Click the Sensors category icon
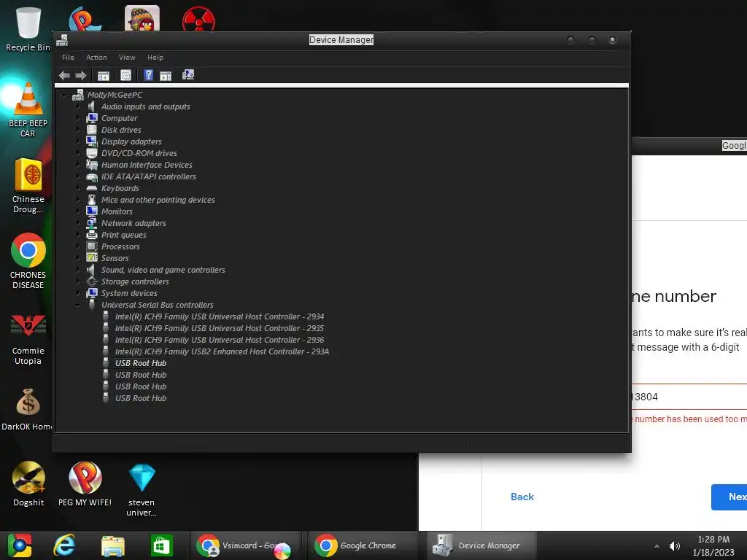 (92, 257)
